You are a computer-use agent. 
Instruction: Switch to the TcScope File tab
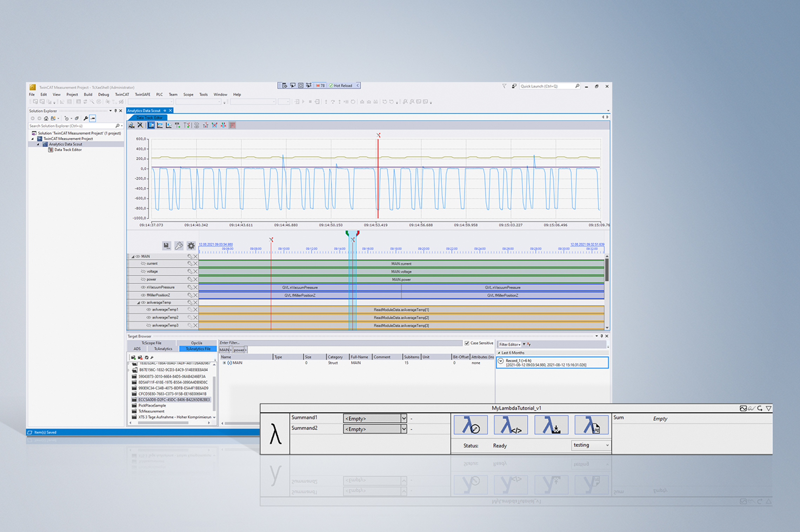point(151,343)
